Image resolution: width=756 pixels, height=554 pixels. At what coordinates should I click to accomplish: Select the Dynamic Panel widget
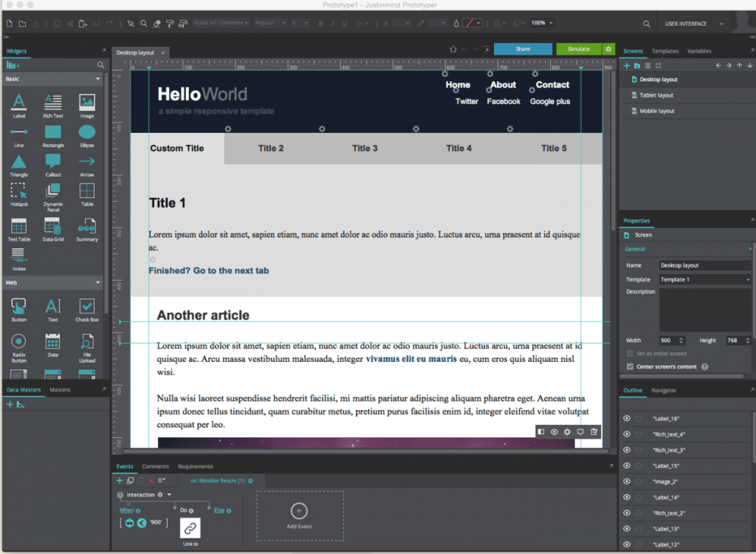point(52,193)
